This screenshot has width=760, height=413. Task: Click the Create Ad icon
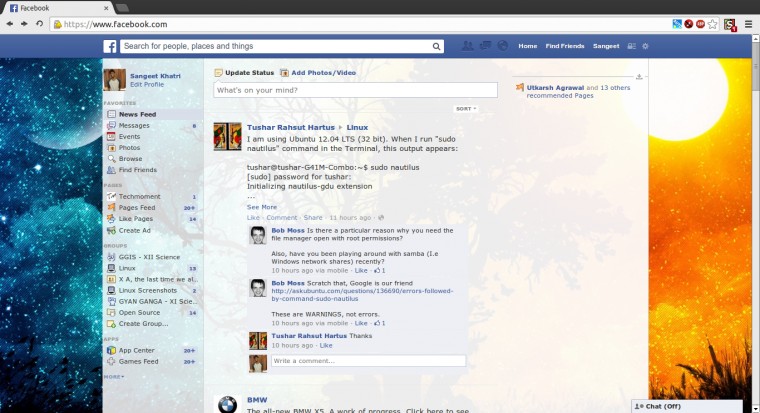click(x=111, y=230)
